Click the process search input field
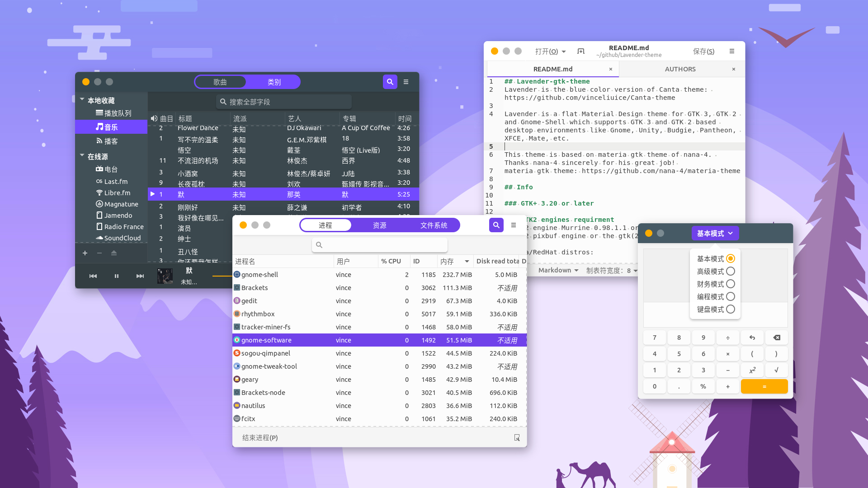The height and width of the screenshot is (488, 868). tap(380, 245)
